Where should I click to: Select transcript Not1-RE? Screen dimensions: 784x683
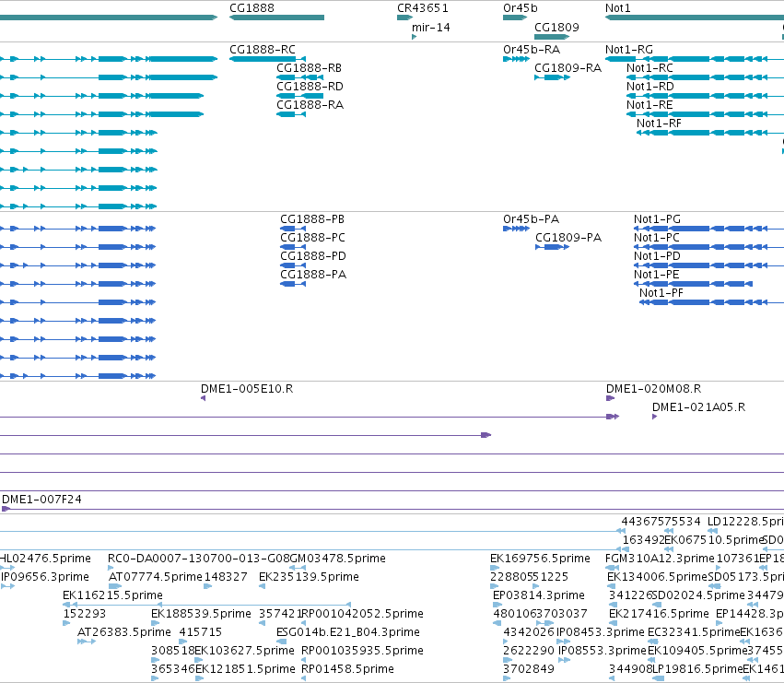coord(705,114)
